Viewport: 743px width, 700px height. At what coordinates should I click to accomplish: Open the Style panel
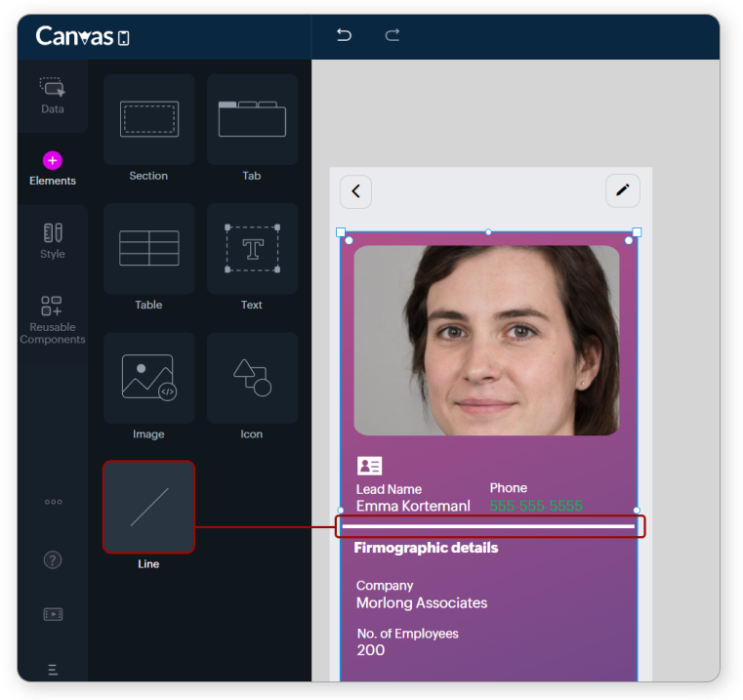52,241
